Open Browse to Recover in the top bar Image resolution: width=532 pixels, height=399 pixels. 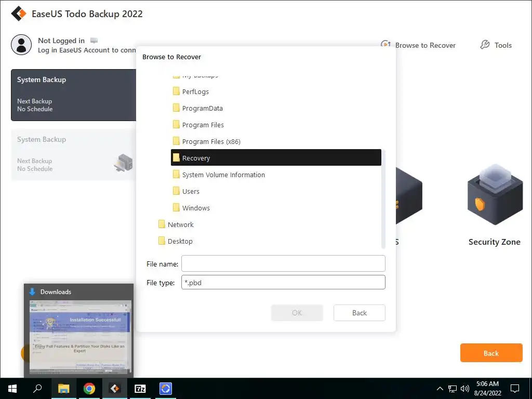coord(425,45)
